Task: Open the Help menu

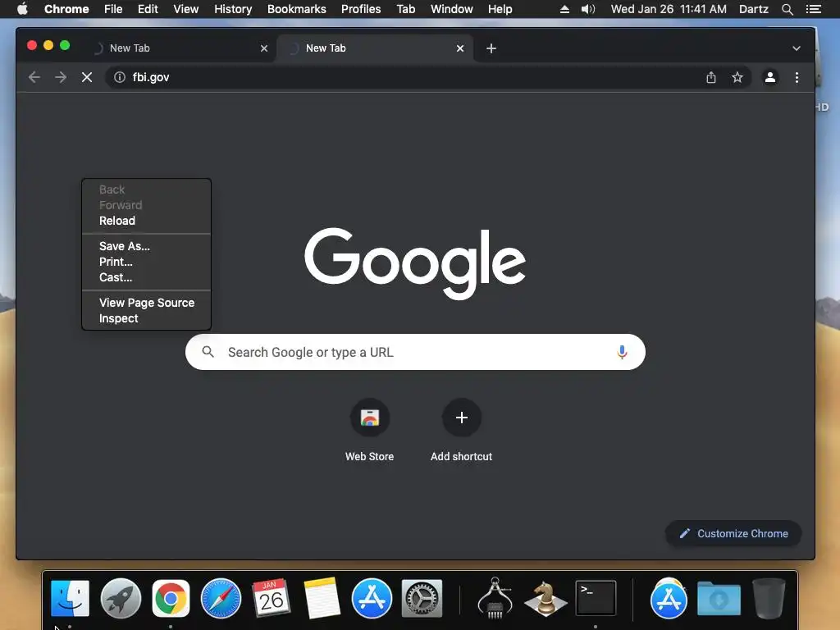Action: (x=500, y=9)
